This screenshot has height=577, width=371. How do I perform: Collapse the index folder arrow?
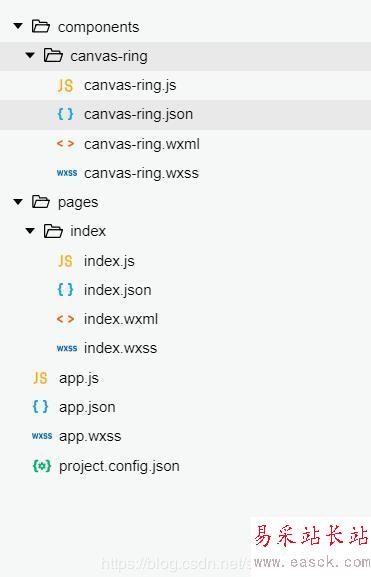[30, 231]
